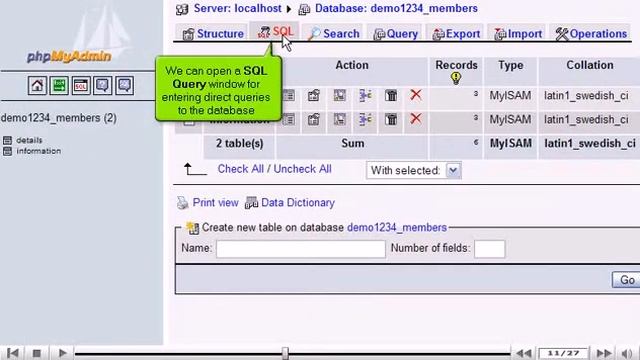Viewport: 640px width, 360px height.
Task: Open the Operations tab
Action: pos(591,33)
